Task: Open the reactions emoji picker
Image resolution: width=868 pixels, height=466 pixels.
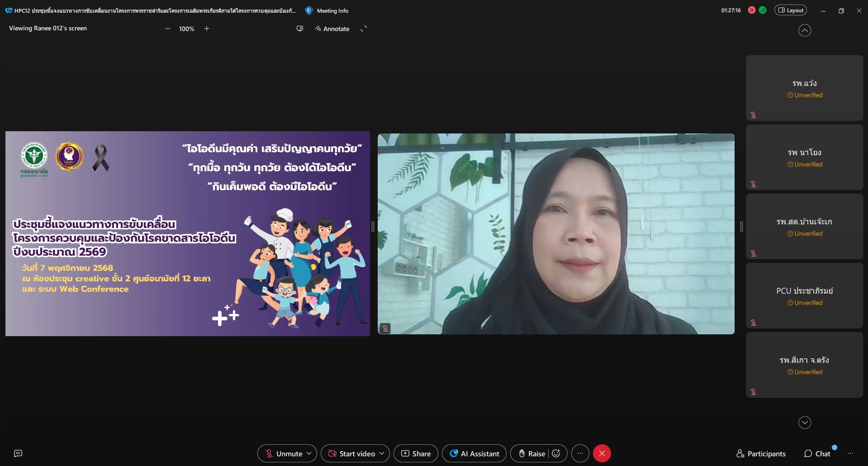Action: 556,453
